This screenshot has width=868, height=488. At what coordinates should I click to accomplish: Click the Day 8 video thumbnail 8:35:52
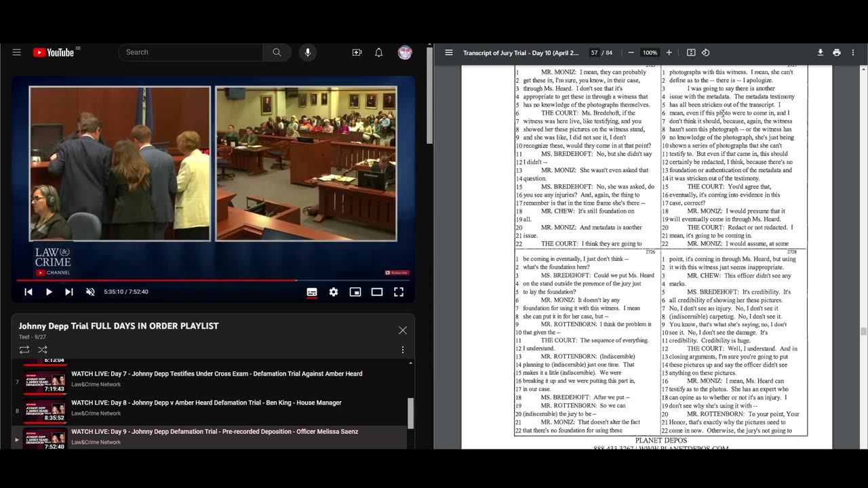coord(45,411)
